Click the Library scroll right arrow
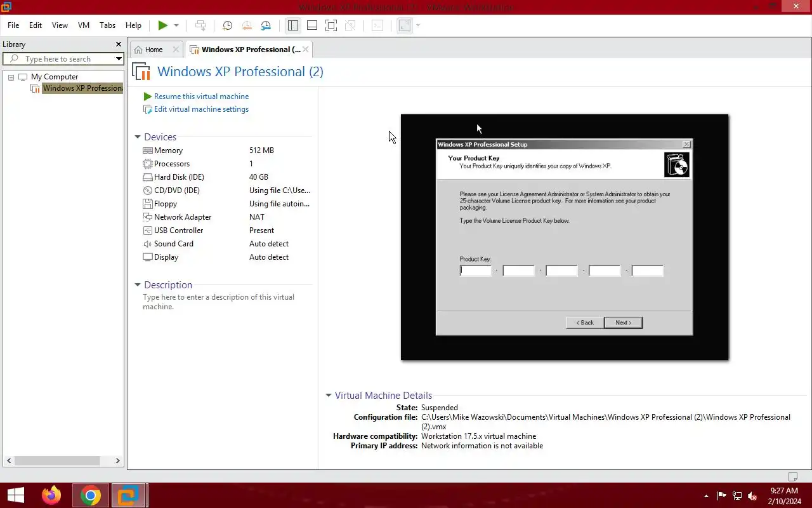The width and height of the screenshot is (812, 508). [118, 460]
